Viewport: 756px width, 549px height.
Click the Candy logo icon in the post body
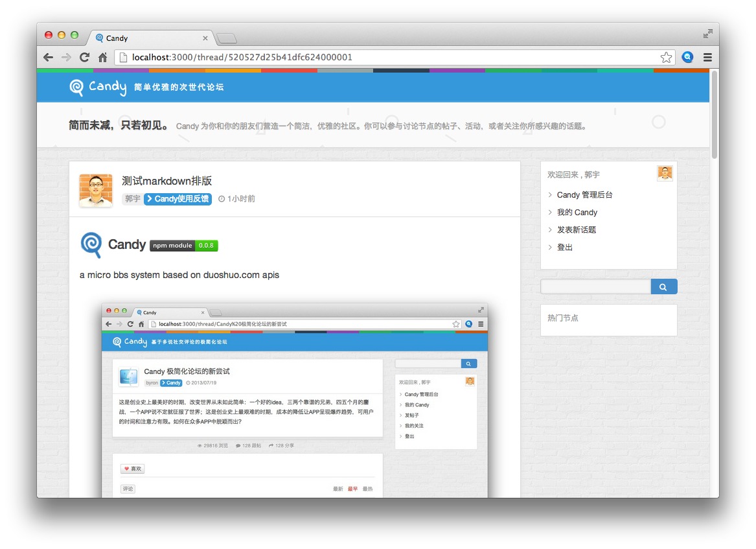click(x=91, y=245)
